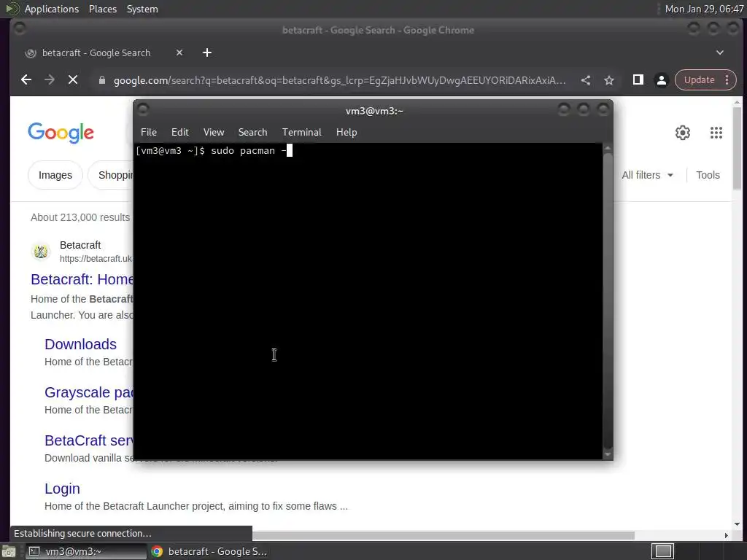Viewport: 747px width, 560px height.
Task: Open the terminal Search menu
Action: (x=252, y=133)
